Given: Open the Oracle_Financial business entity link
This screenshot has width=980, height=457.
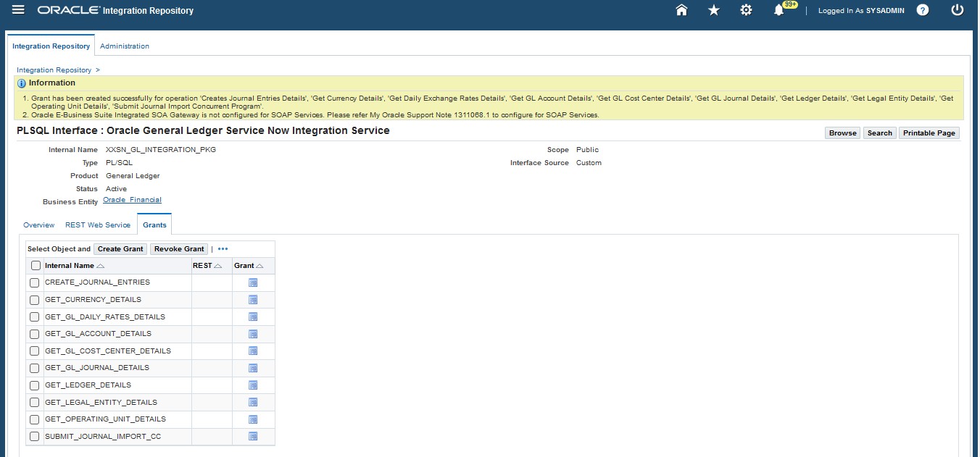Looking at the screenshot, I should coord(132,200).
